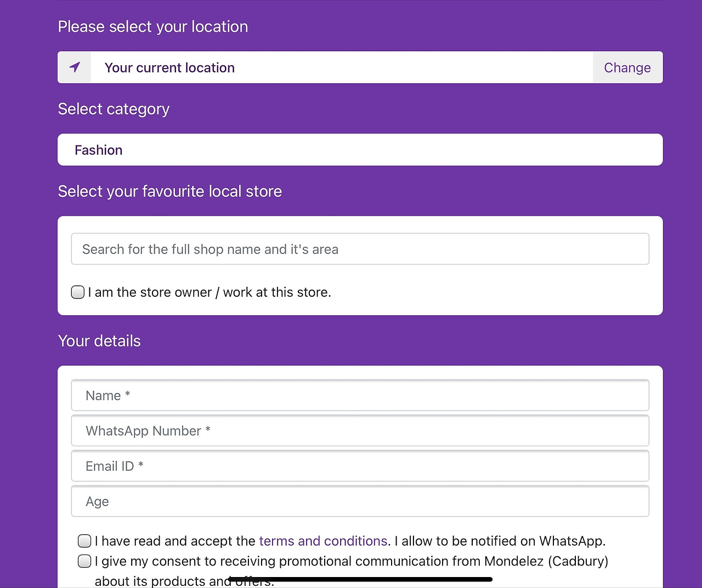Accept the terms and conditions checkbox
Image resolution: width=702 pixels, height=588 pixels.
(84, 541)
